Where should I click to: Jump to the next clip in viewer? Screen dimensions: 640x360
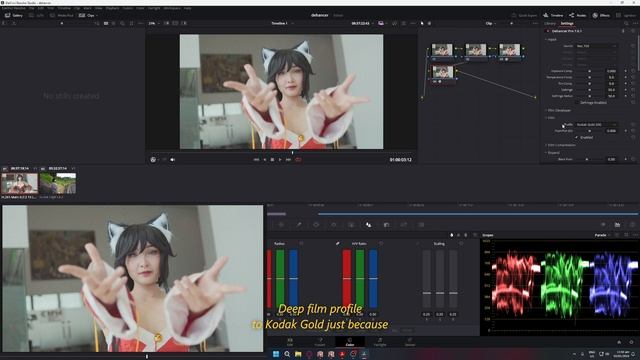(288, 160)
